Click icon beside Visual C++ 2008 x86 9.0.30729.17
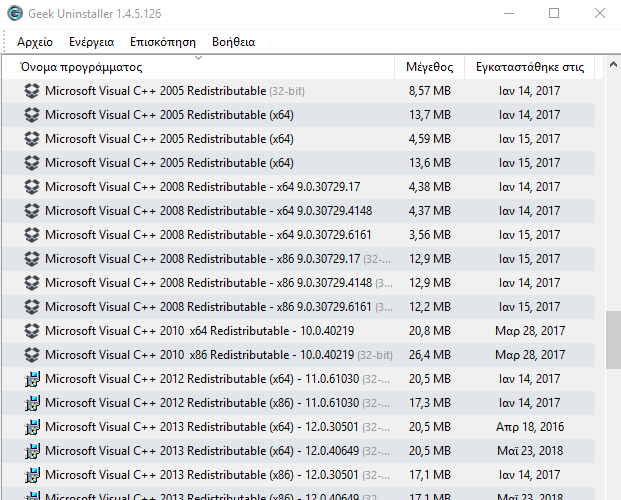The width and height of the screenshot is (621, 500). click(32, 259)
